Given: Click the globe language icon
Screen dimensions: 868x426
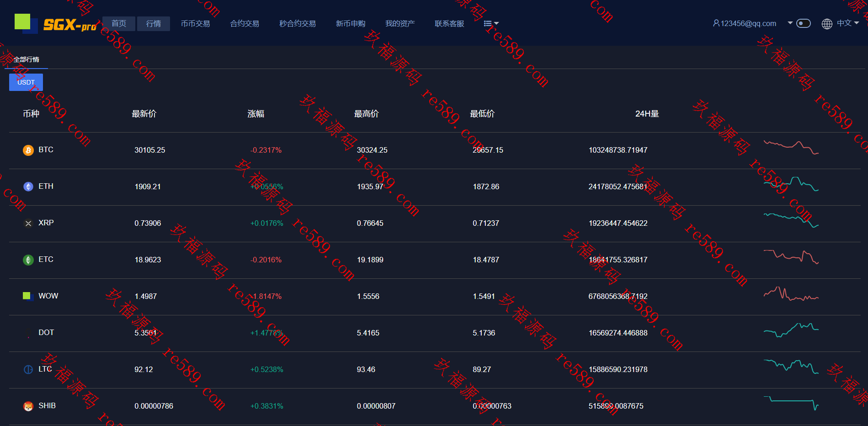Looking at the screenshot, I should click(x=827, y=24).
